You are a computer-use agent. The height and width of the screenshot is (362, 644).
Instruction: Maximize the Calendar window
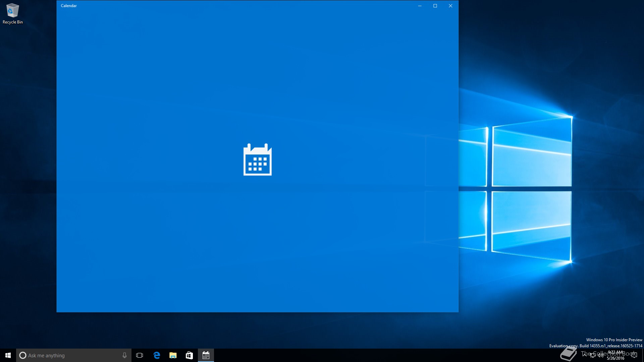[435, 6]
